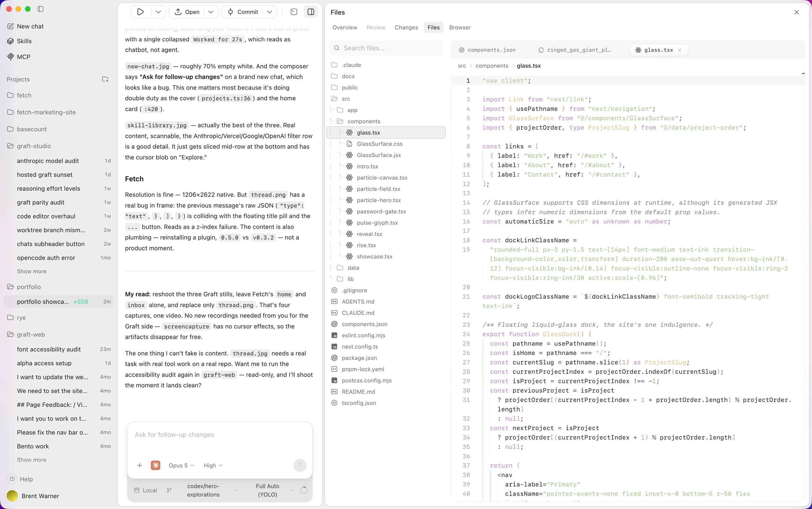This screenshot has height=509, width=812.
Task: Open the High effort dropdown
Action: point(213,465)
